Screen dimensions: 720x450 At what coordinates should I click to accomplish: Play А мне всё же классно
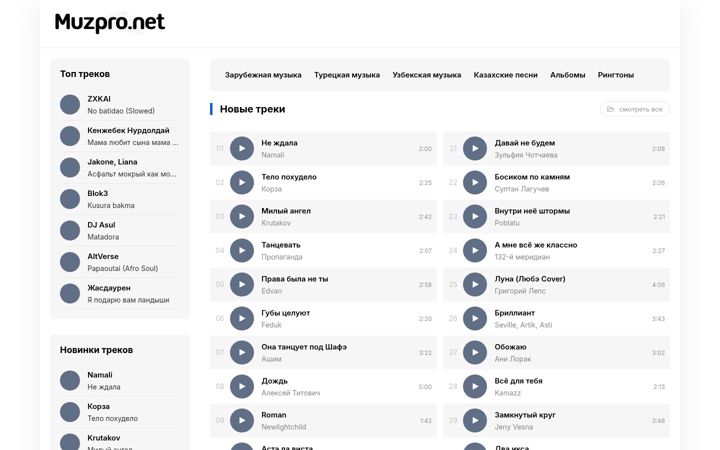[475, 250]
